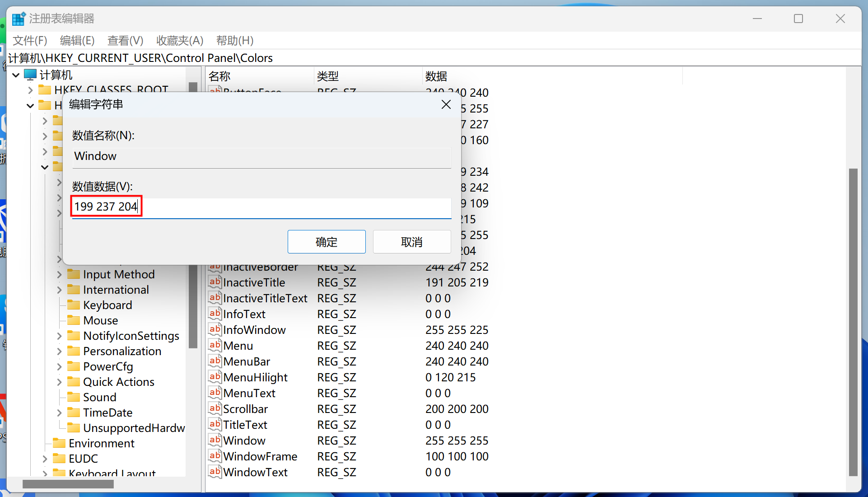
Task: Click the string icon beside WindowFrame
Action: pos(215,456)
